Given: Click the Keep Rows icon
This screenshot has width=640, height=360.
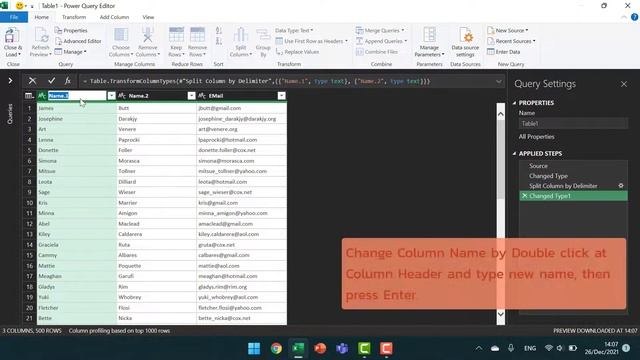Looking at the screenshot, I should point(176,36).
